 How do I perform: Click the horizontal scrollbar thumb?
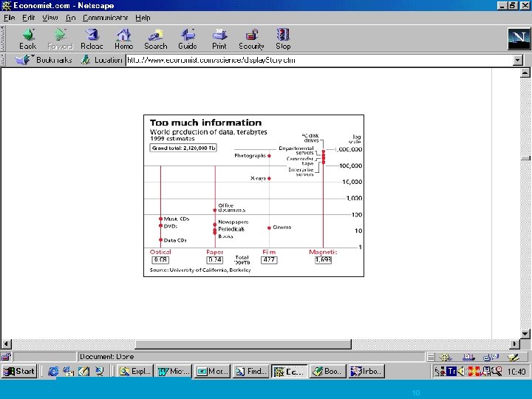(243, 344)
